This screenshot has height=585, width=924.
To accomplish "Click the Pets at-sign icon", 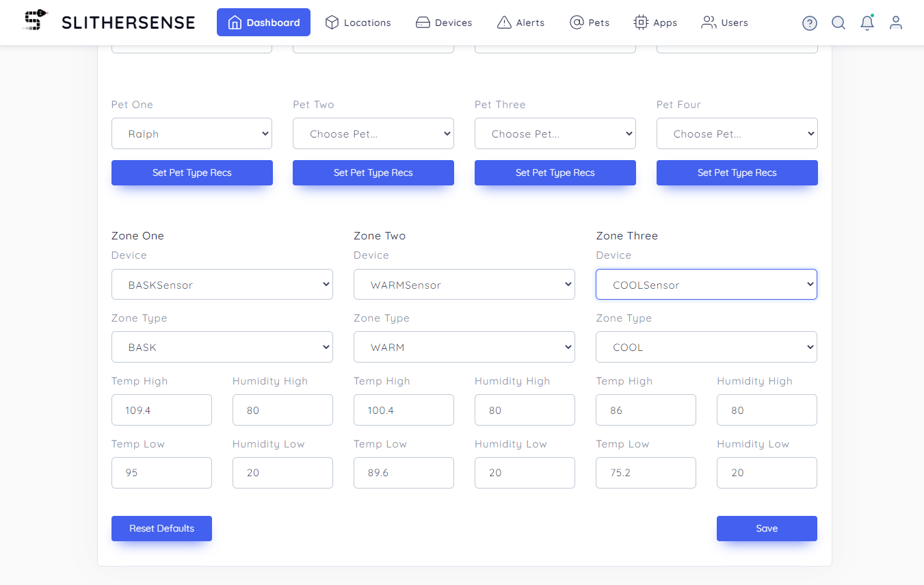I will point(577,23).
